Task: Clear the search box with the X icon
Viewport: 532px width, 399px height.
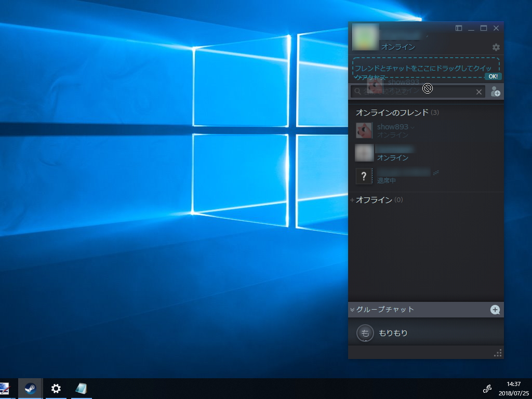Action: pos(479,91)
